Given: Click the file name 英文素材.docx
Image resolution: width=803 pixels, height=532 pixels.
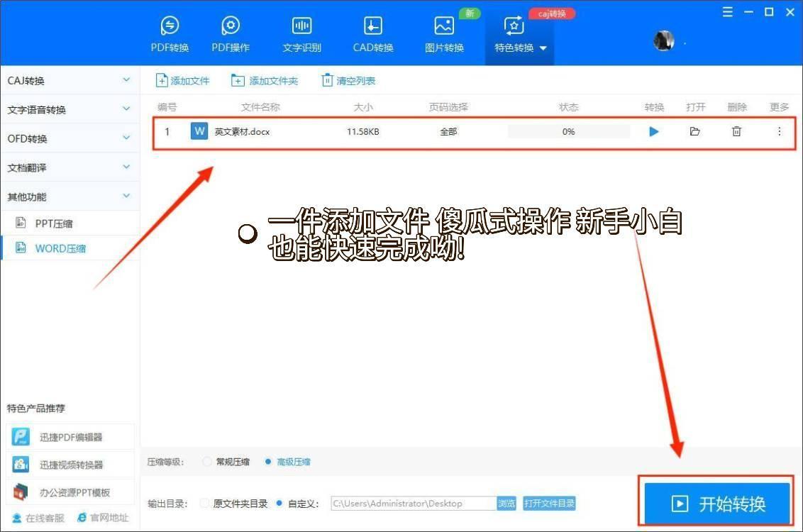Looking at the screenshot, I should (x=242, y=132).
